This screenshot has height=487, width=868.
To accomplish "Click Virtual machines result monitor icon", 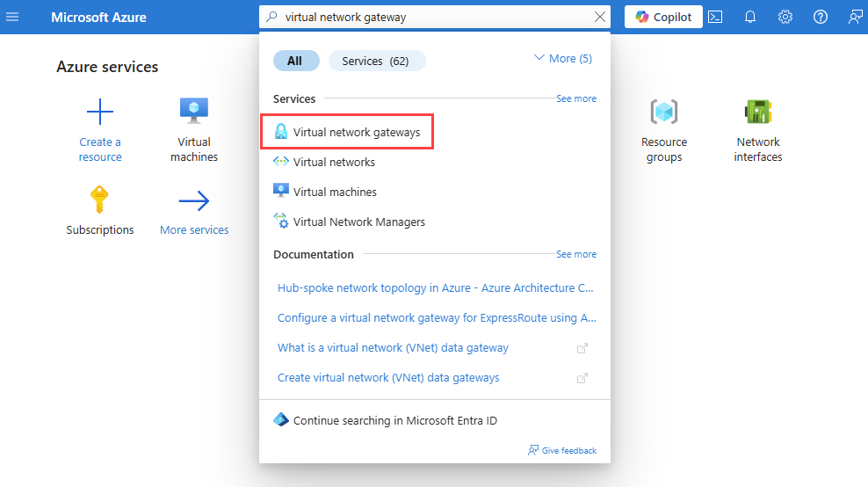I will [281, 191].
